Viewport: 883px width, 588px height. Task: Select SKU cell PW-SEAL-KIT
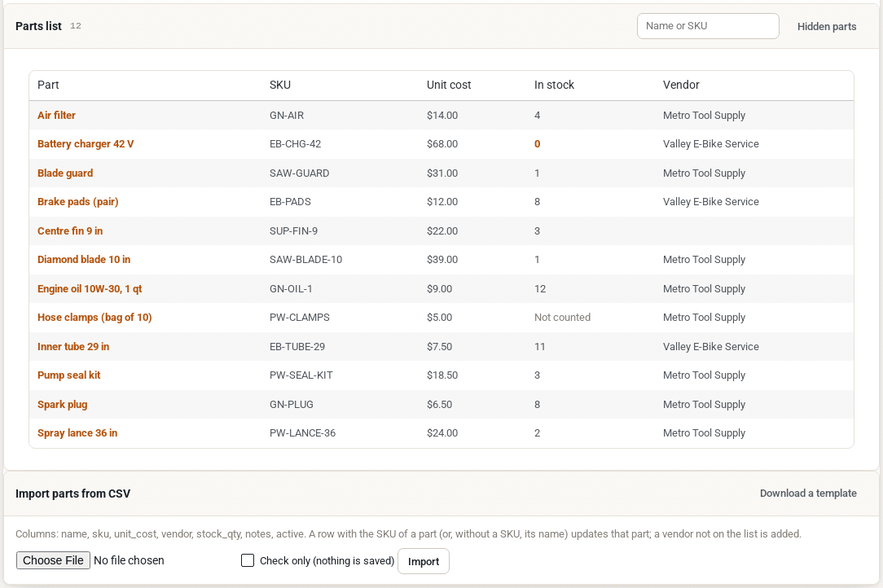[301, 375]
